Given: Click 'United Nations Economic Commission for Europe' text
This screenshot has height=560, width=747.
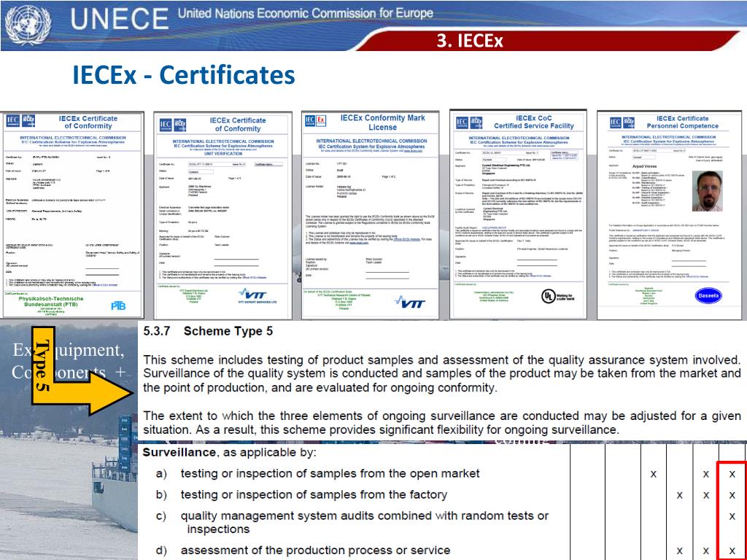Looking at the screenshot, I should tap(306, 13).
